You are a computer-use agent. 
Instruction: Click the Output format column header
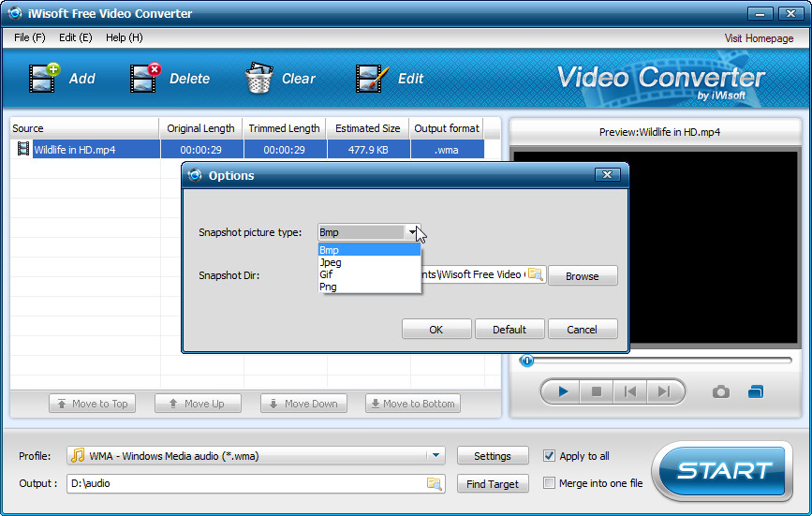tap(447, 128)
